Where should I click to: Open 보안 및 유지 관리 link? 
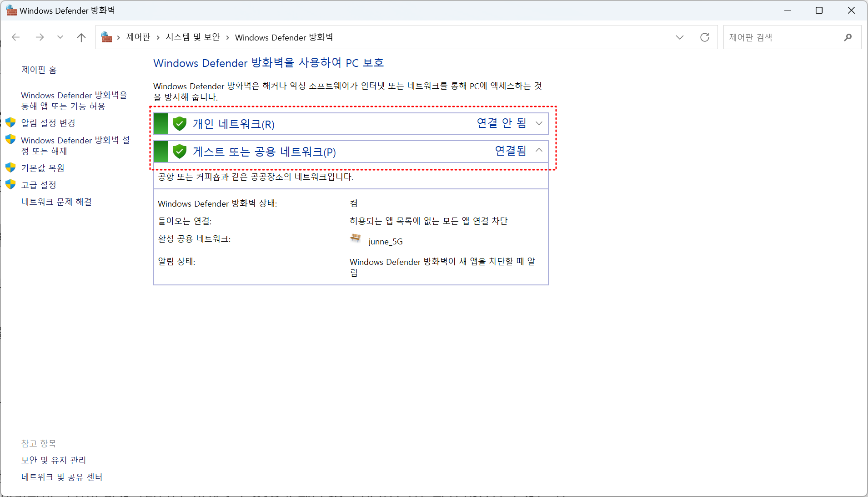tap(54, 460)
